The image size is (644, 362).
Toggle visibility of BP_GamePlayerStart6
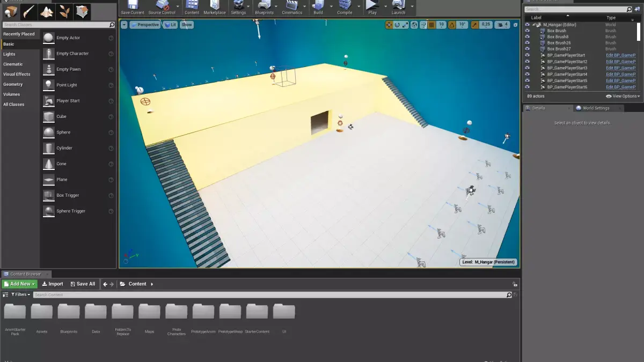527,87
